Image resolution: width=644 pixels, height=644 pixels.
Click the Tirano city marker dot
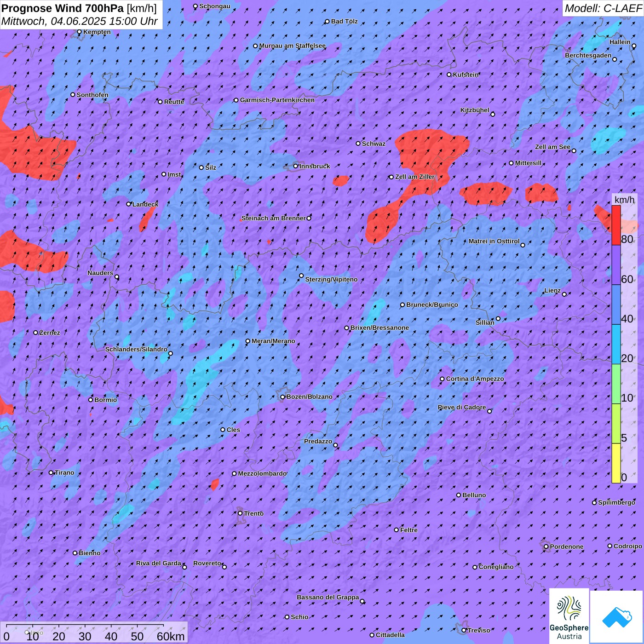pos(51,472)
